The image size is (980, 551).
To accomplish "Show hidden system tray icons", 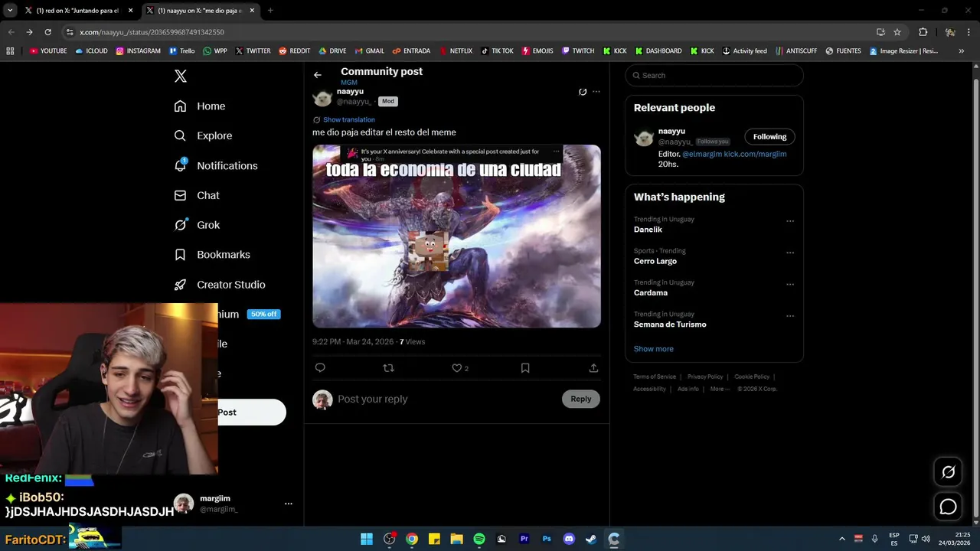I will point(841,539).
